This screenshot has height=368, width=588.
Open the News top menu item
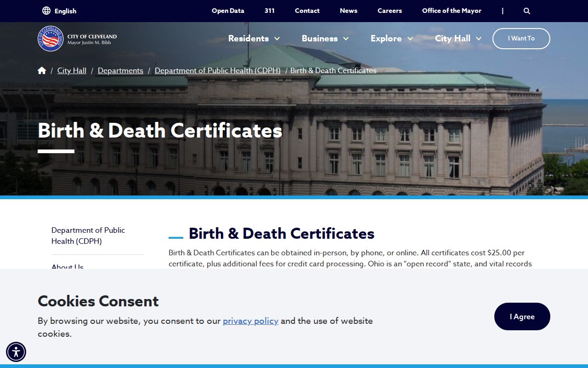point(349,11)
